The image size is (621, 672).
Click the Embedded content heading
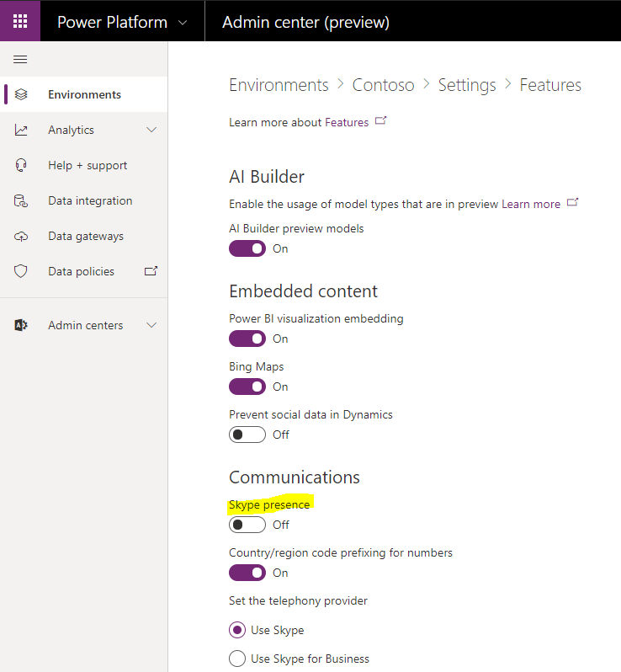click(303, 291)
